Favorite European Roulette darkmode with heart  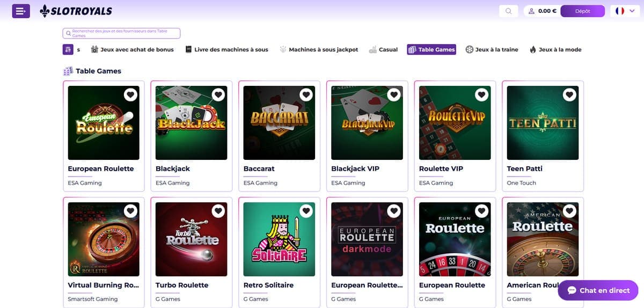click(394, 211)
